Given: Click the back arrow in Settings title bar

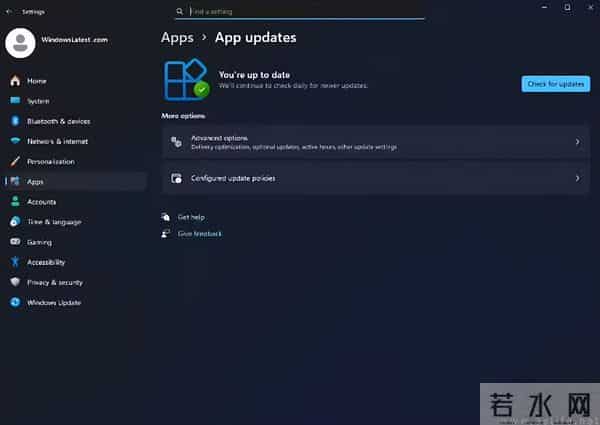Looking at the screenshot, I should tap(9, 12).
